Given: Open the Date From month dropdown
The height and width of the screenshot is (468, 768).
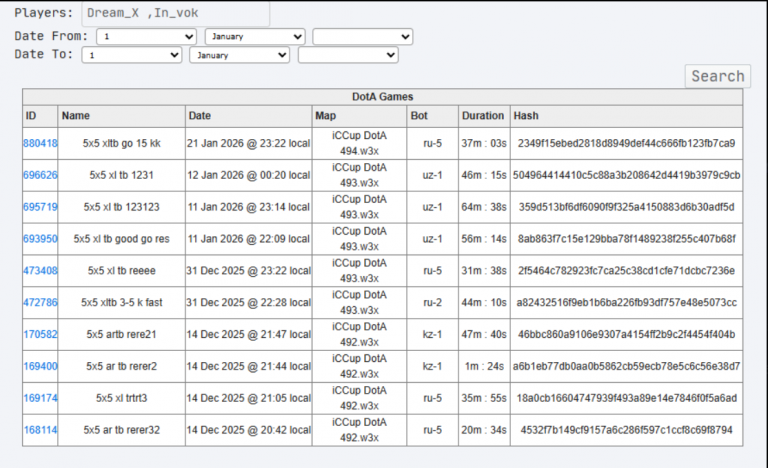Looking at the screenshot, I should 255,36.
